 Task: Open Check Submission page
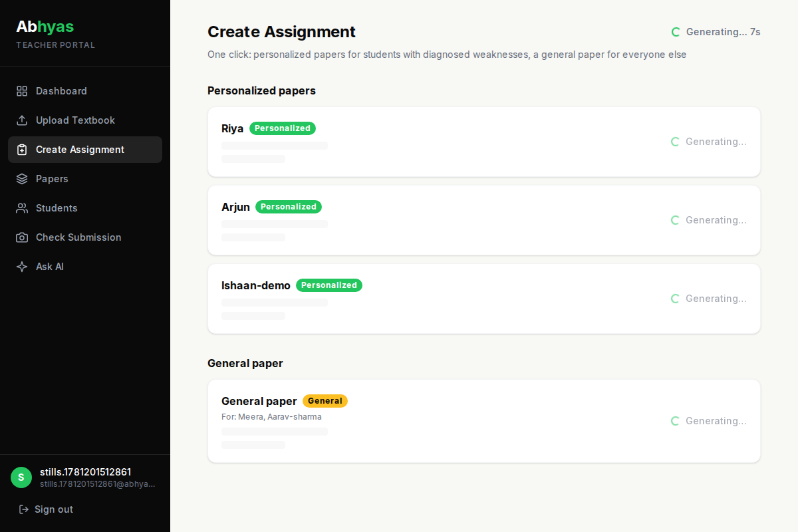click(x=85, y=237)
